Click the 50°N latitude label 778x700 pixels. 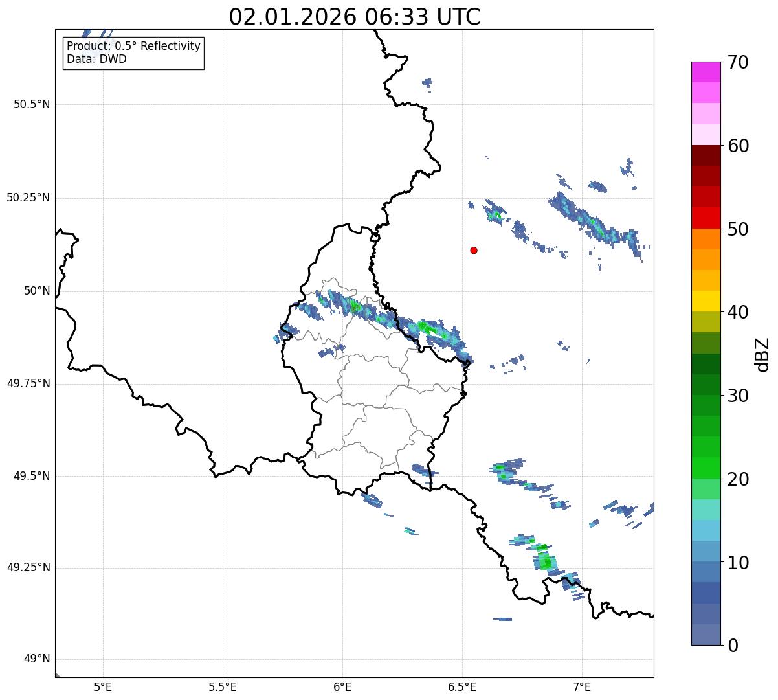tap(37, 291)
